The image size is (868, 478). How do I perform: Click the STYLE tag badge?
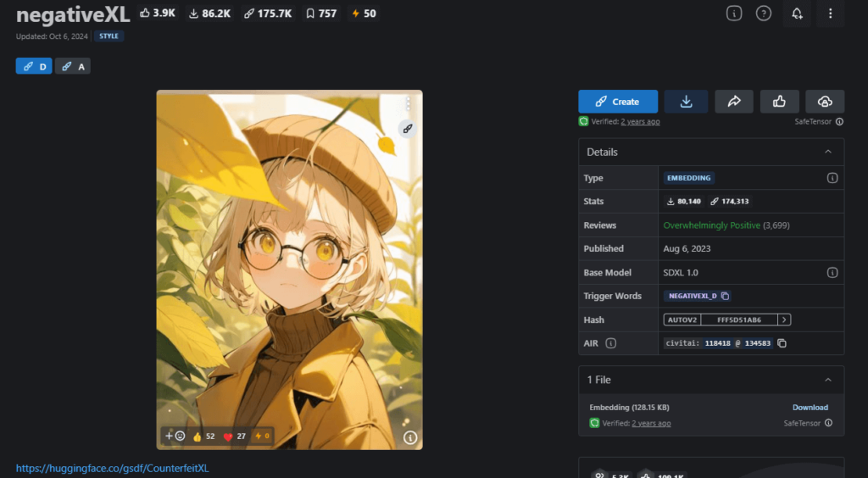pyautogui.click(x=109, y=36)
